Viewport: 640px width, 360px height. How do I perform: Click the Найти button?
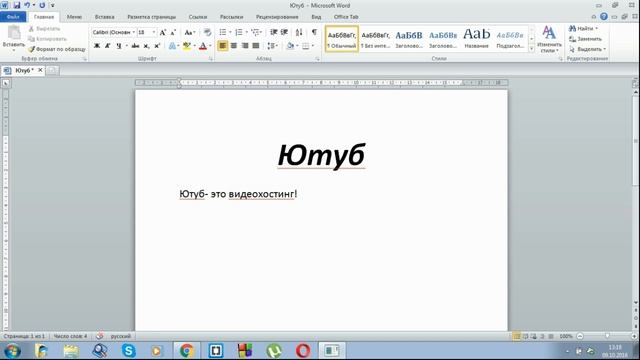(584, 28)
